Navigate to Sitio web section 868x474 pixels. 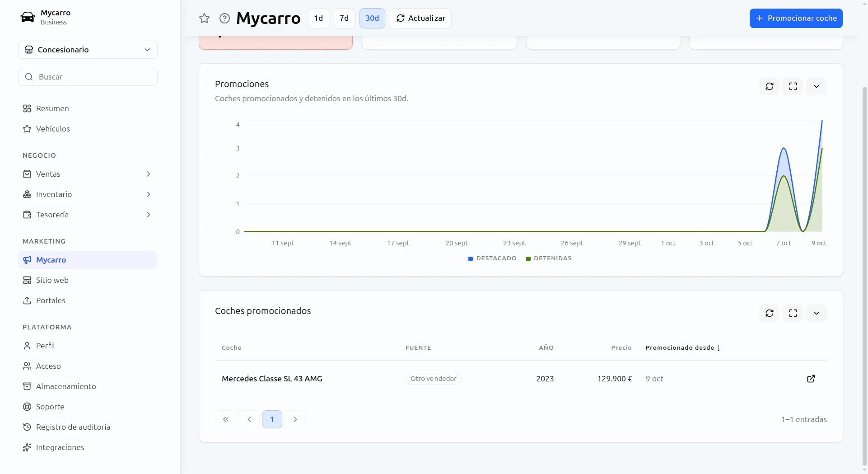tap(88, 280)
